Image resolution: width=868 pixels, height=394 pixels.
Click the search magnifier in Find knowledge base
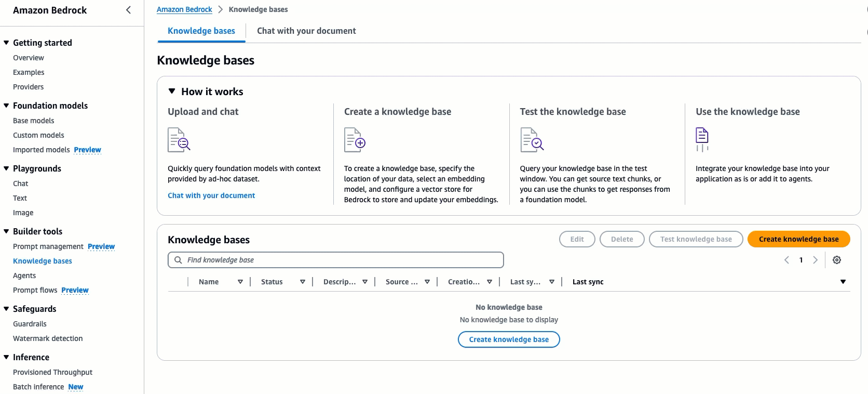click(178, 260)
